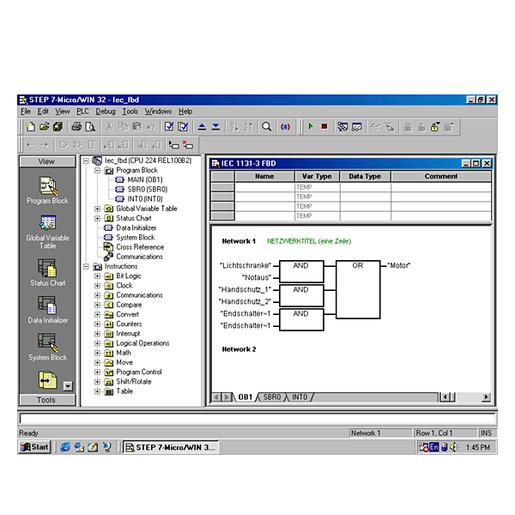Screen dimensions: 515x515
Task: Click the Compile All toolbar icon
Action: [183, 127]
